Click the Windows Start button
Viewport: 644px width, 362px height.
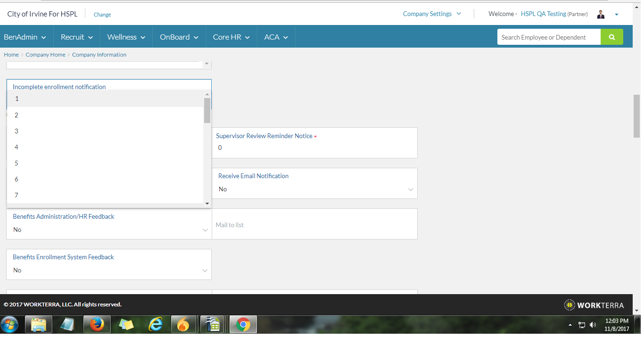pyautogui.click(x=9, y=324)
